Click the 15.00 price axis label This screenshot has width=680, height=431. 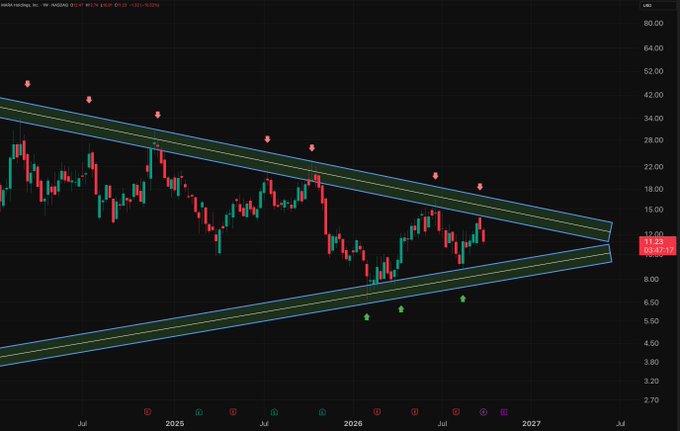click(x=654, y=209)
